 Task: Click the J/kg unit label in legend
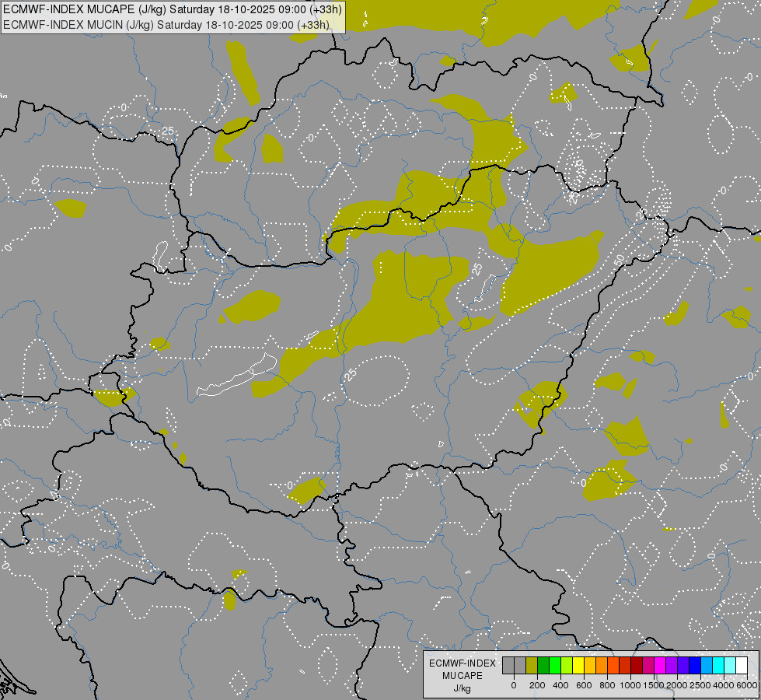pyautogui.click(x=462, y=689)
